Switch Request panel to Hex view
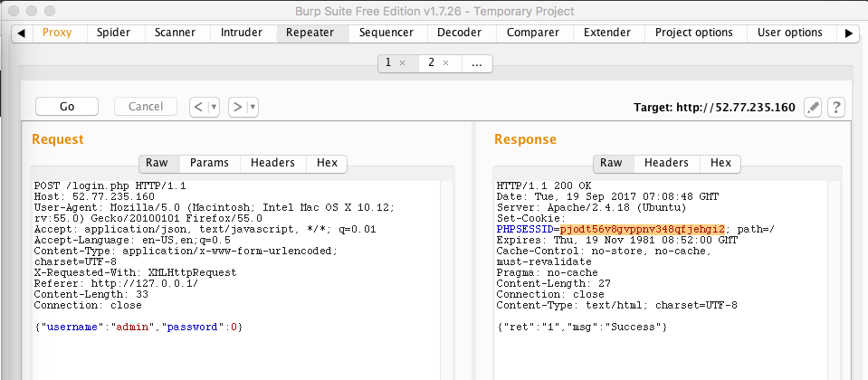The width and height of the screenshot is (868, 380). (x=327, y=163)
